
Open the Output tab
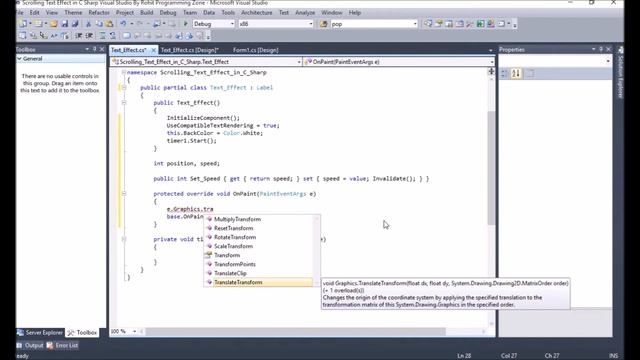30,345
